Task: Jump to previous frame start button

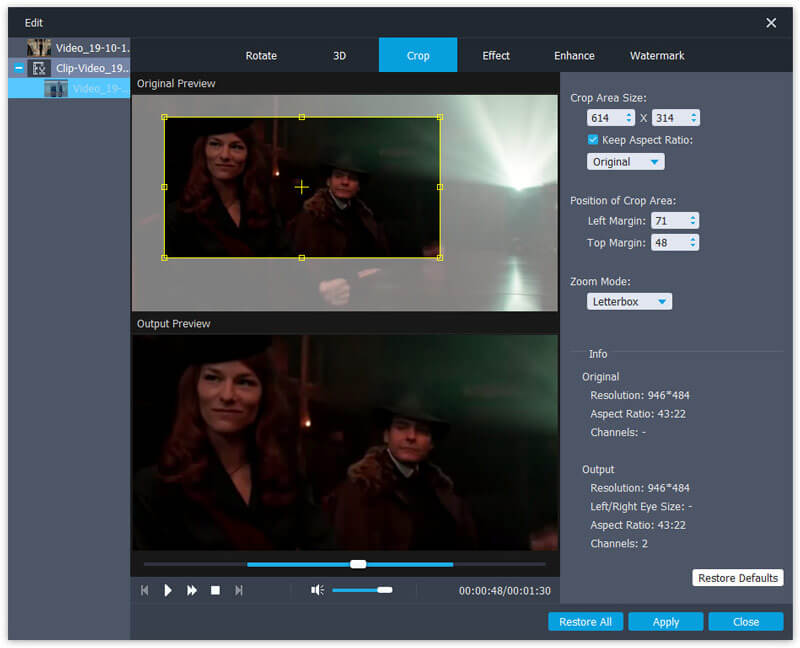Action: pos(145,590)
